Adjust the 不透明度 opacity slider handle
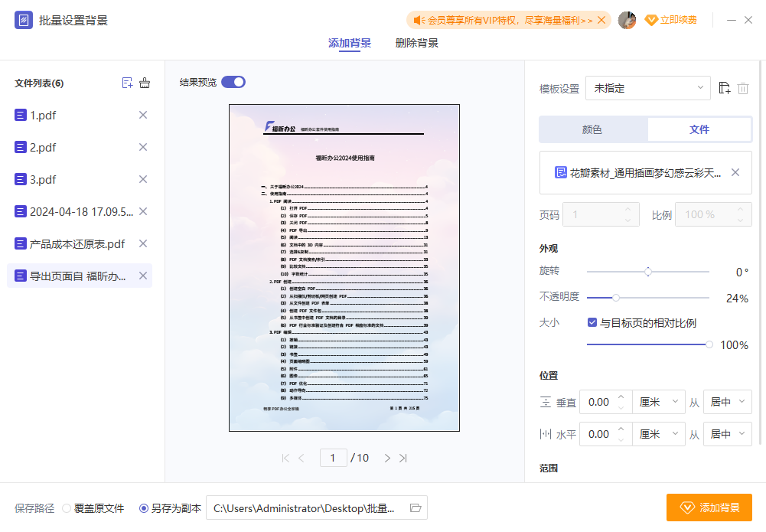The width and height of the screenshot is (766, 532). [x=616, y=298]
